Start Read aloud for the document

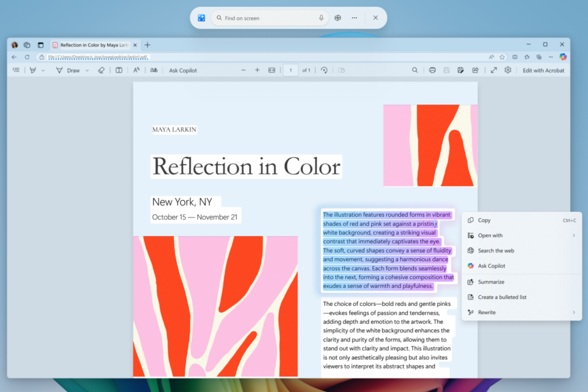click(135, 69)
